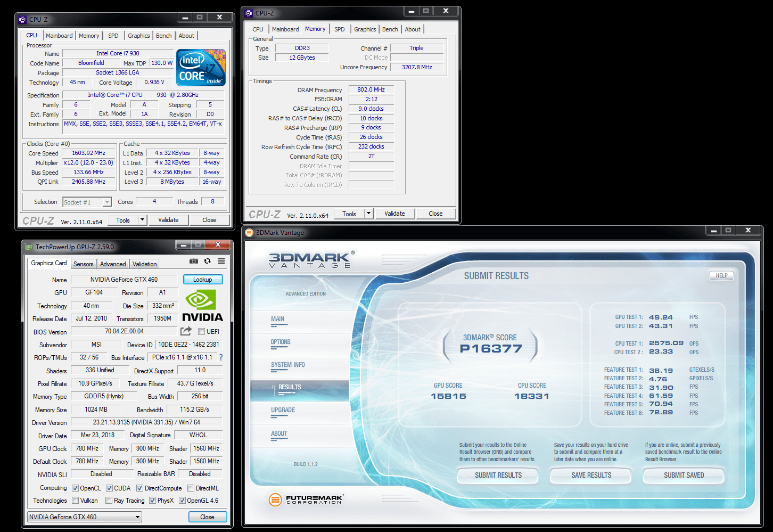Image resolution: width=773 pixels, height=532 pixels.
Task: Click SUBMIT RESULTS button
Action: click(498, 475)
